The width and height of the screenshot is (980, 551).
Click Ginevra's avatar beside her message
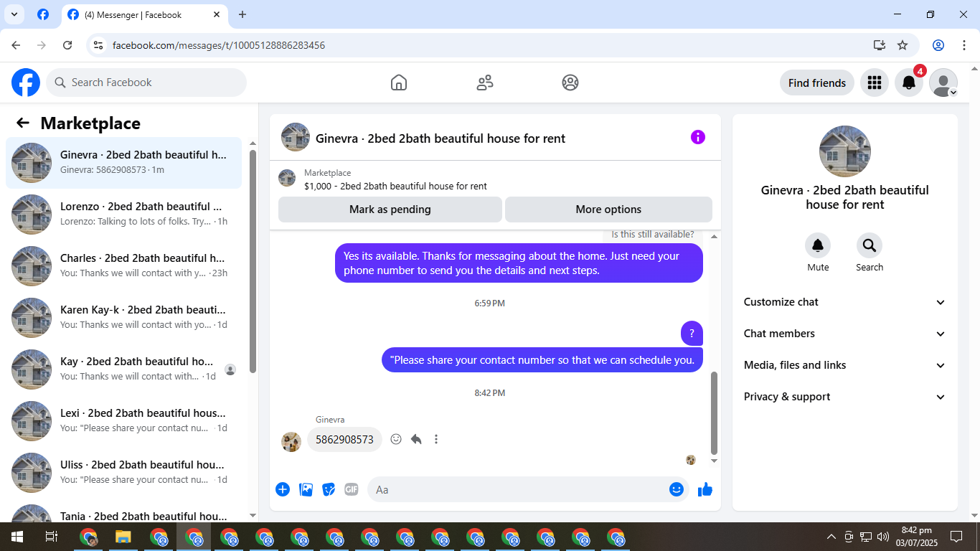(x=291, y=441)
